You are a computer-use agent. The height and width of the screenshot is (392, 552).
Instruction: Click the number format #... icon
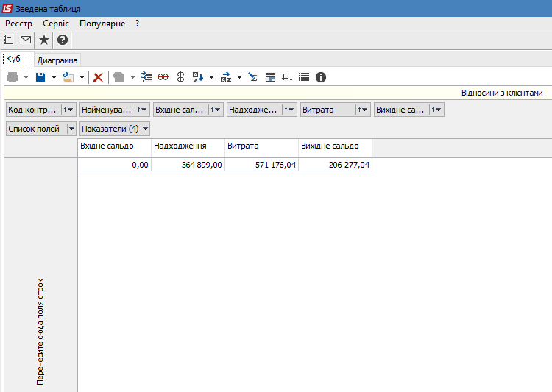click(287, 77)
